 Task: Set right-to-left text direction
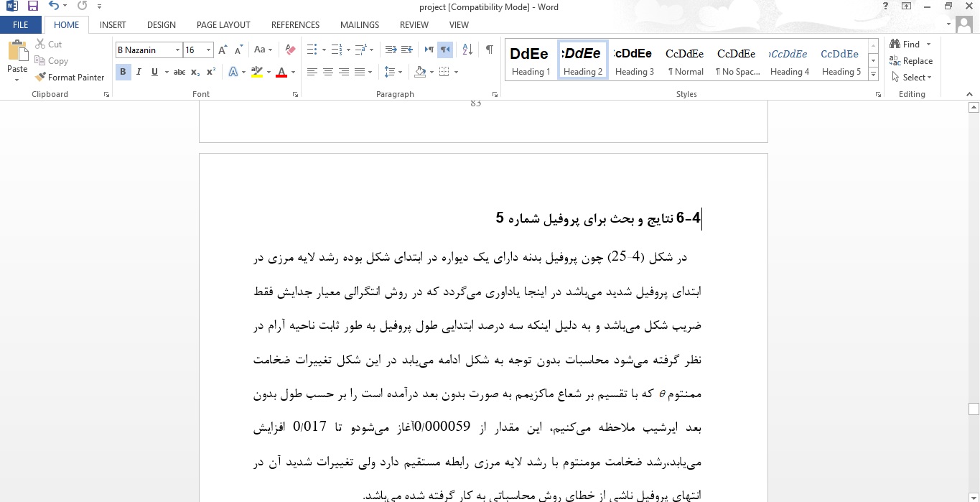coord(445,50)
